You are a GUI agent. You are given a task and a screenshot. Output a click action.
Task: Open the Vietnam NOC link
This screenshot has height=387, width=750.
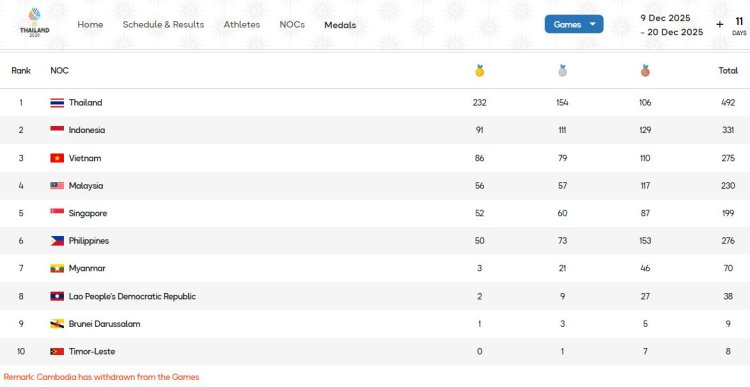click(85, 158)
